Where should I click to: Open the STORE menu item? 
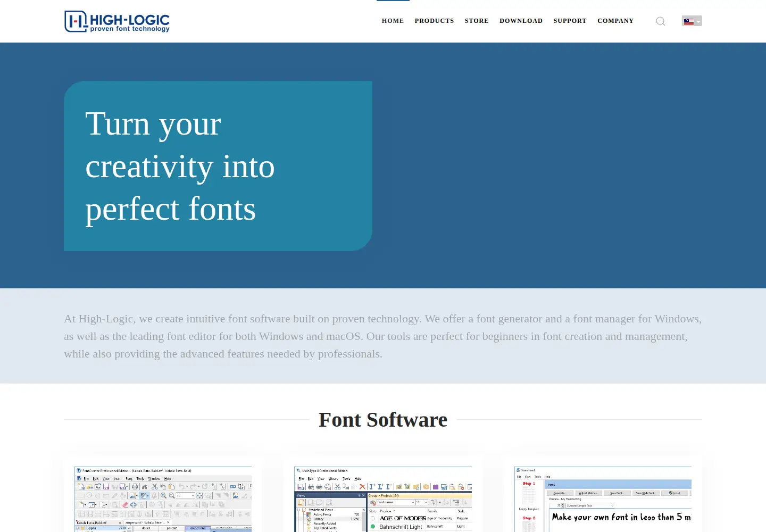tap(477, 21)
